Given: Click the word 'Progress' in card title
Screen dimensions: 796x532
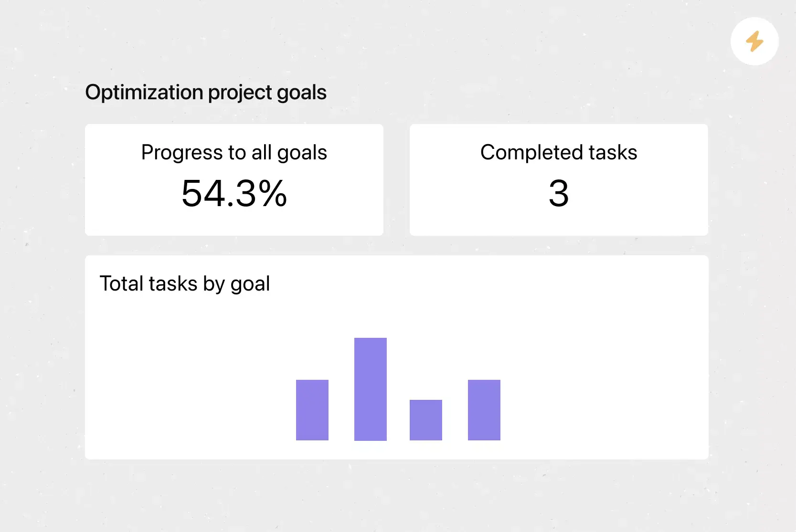Looking at the screenshot, I should coord(182,153).
